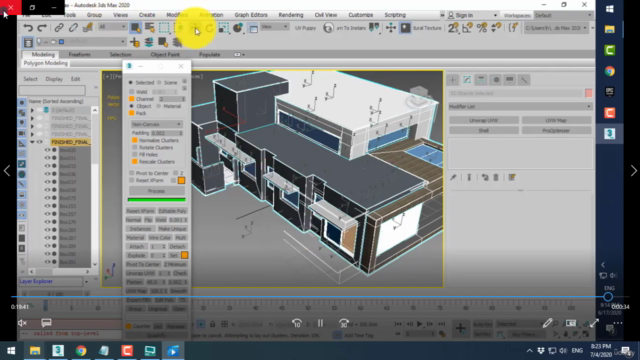Image resolution: width=640 pixels, height=360 pixels.
Task: Remove modifier with trash icon
Action: pos(496,177)
